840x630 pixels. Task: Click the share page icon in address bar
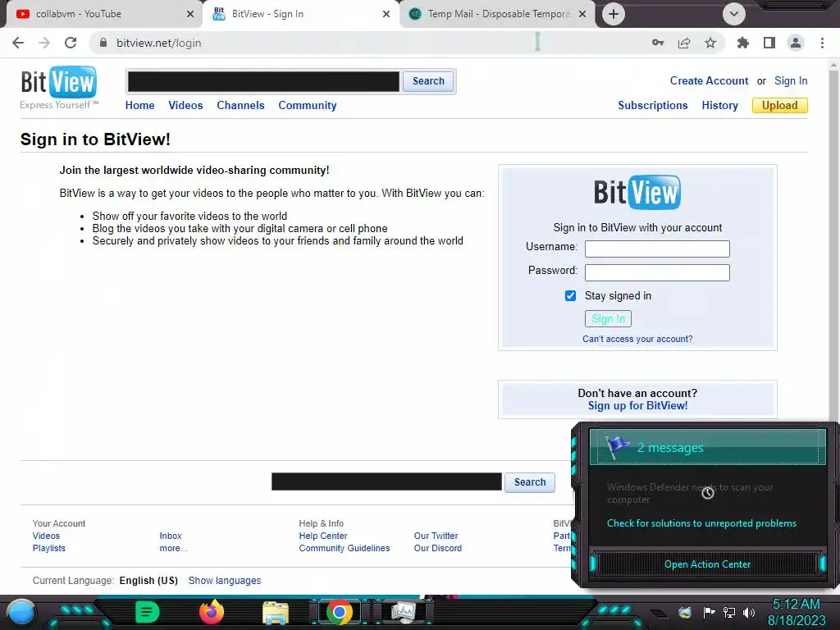click(684, 43)
